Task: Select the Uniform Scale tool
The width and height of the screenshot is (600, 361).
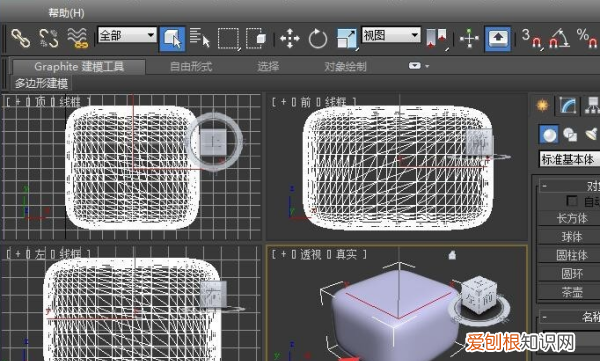Action: (x=347, y=39)
